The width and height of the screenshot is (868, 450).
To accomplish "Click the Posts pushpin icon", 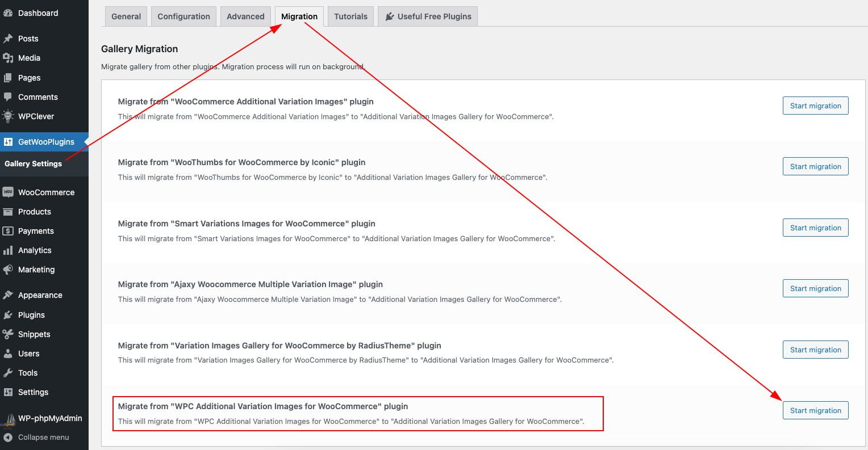I will [8, 39].
